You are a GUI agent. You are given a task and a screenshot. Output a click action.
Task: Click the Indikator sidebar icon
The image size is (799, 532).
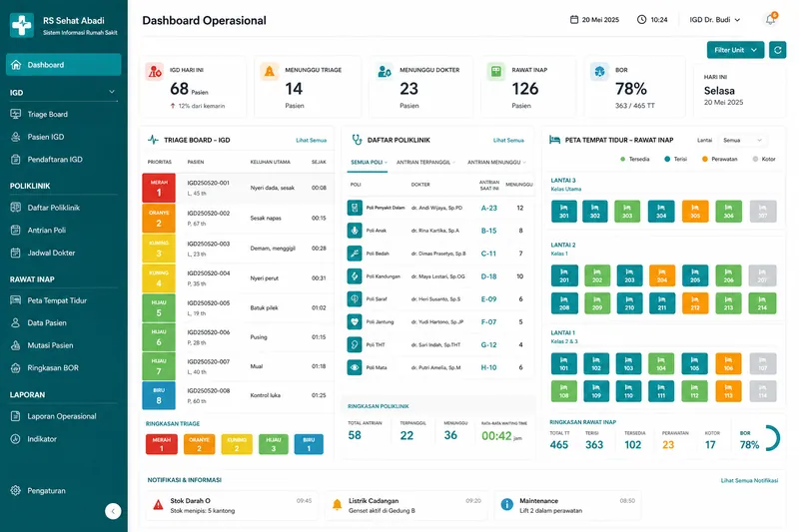point(16,439)
